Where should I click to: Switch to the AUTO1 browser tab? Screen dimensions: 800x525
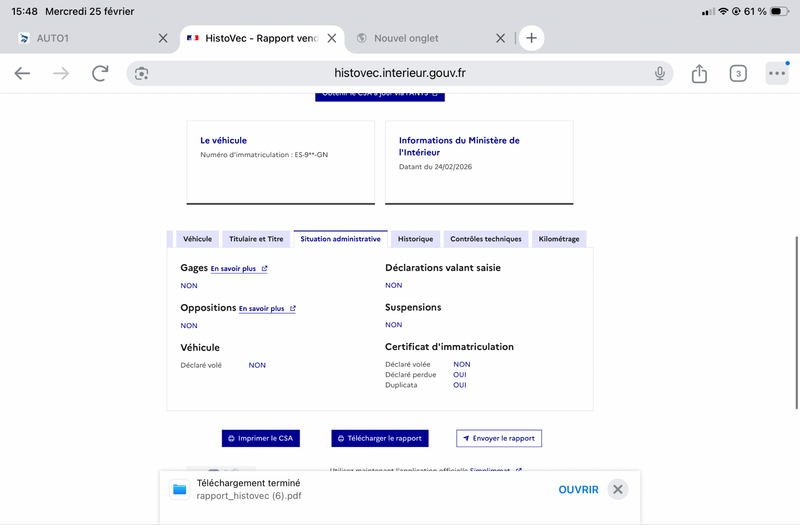tap(80, 38)
